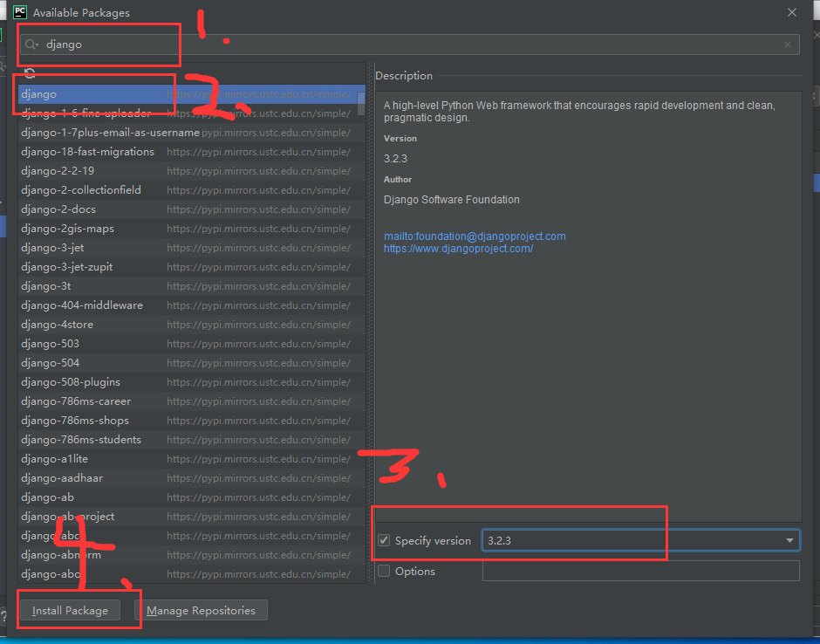
Task: Toggle the Specify version checkbox
Action: [384, 540]
